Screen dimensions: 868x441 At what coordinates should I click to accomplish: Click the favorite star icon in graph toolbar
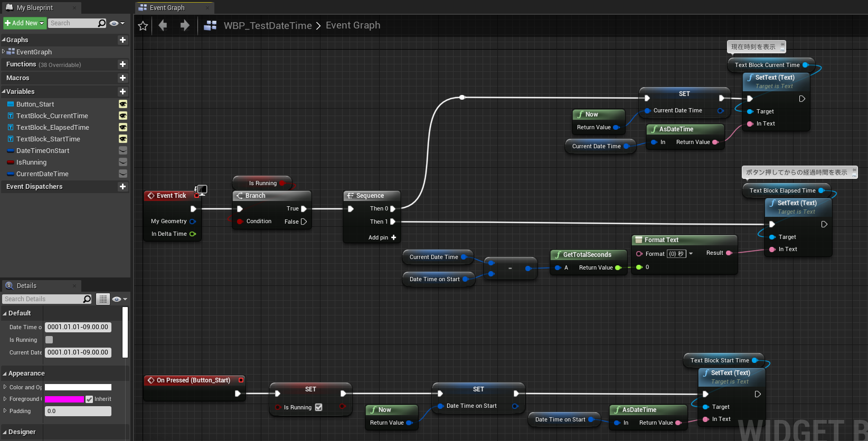point(143,26)
